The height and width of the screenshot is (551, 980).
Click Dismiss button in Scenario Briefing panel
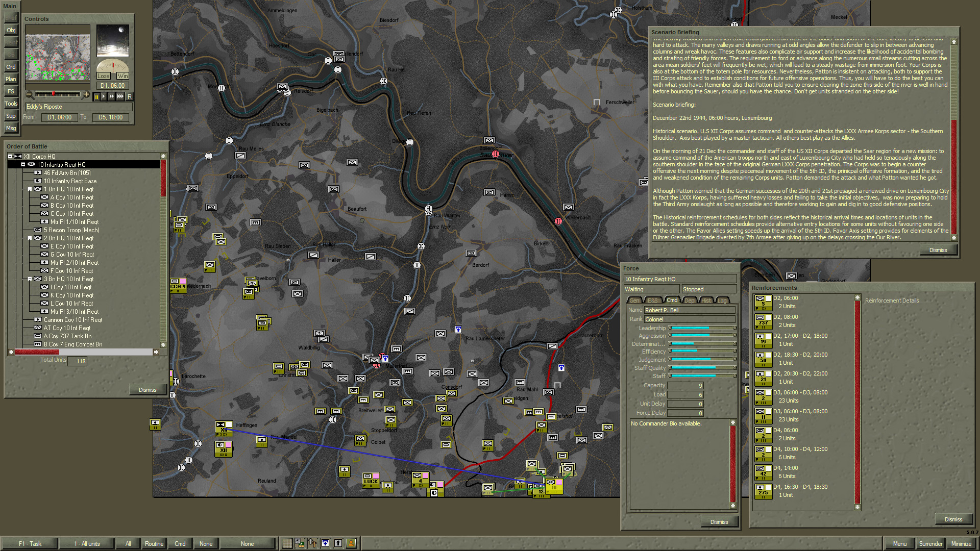(938, 249)
